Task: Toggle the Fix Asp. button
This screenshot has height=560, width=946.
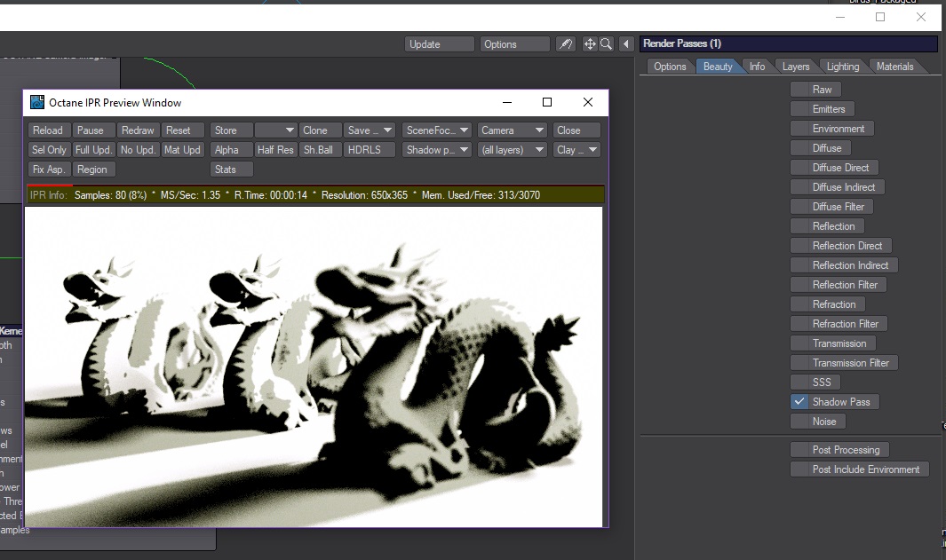Action: (x=49, y=170)
